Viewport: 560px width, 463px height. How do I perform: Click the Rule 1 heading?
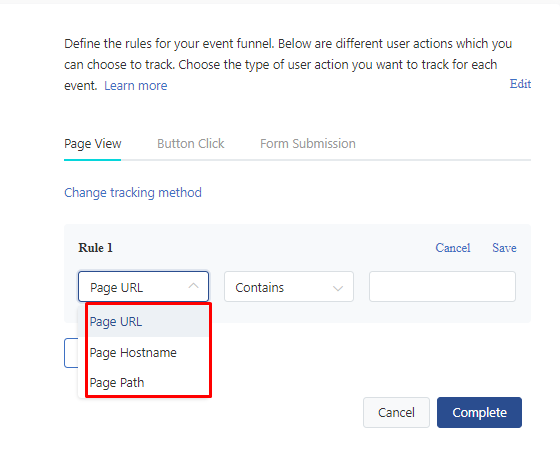[95, 248]
